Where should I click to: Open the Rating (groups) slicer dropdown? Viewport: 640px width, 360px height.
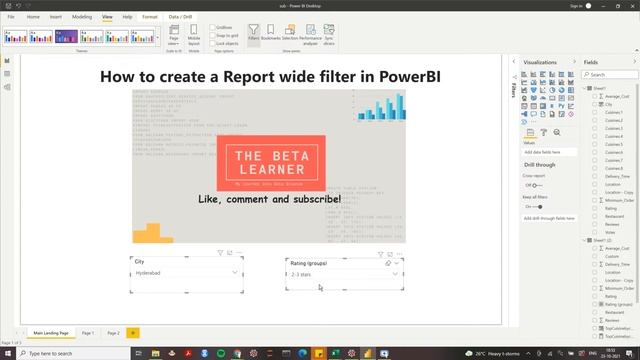point(395,274)
